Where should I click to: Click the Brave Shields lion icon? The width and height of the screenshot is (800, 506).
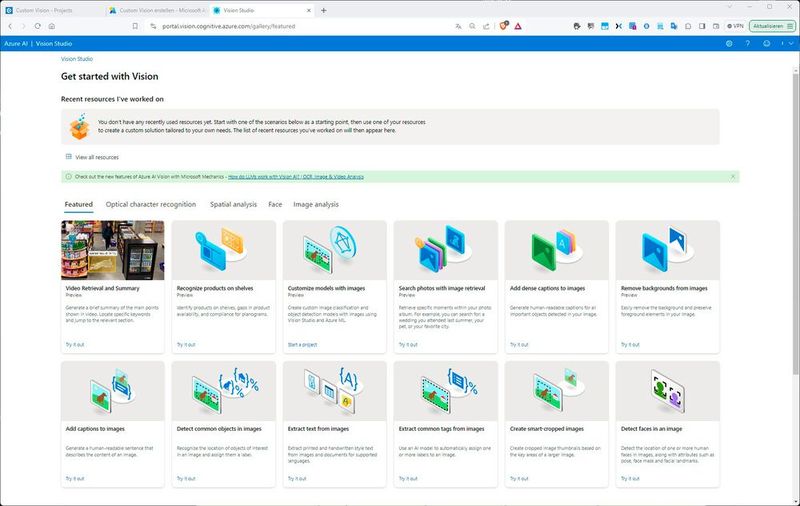(504, 26)
